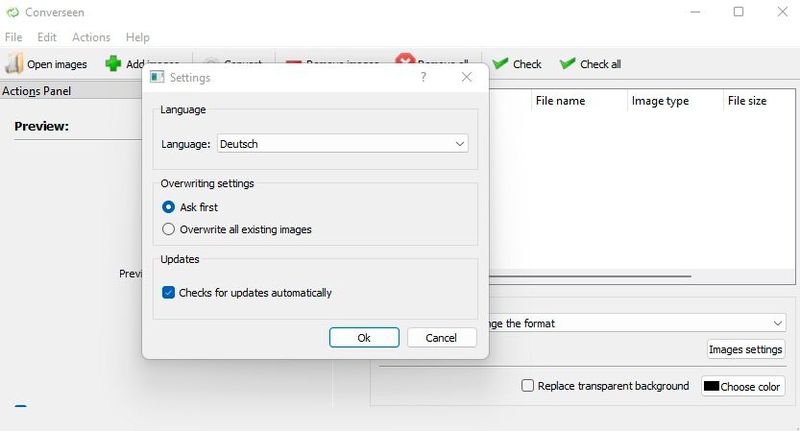This screenshot has height=431, width=800.
Task: Choose Overwrite all existing images option
Action: (x=168, y=230)
